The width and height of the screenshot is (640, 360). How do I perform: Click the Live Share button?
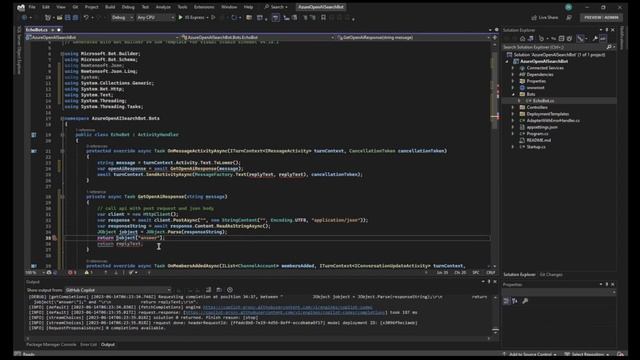click(545, 18)
